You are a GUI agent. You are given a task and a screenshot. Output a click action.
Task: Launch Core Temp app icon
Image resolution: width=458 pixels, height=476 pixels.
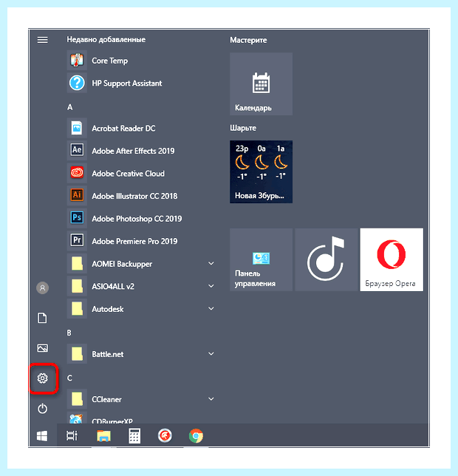77,60
